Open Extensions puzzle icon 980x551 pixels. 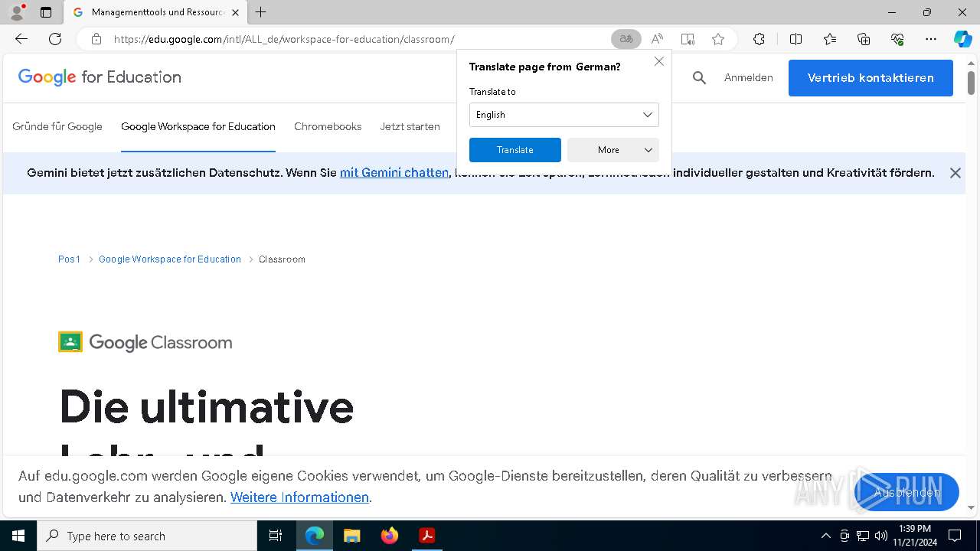point(759,39)
